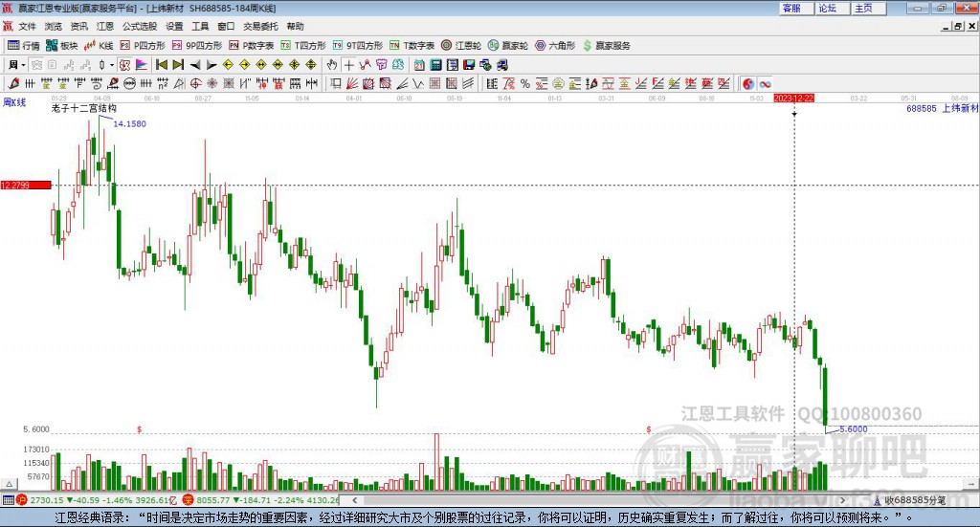Viewport: 980px width, 527px height.
Task: Select the hand pan tool
Action: tap(331, 65)
